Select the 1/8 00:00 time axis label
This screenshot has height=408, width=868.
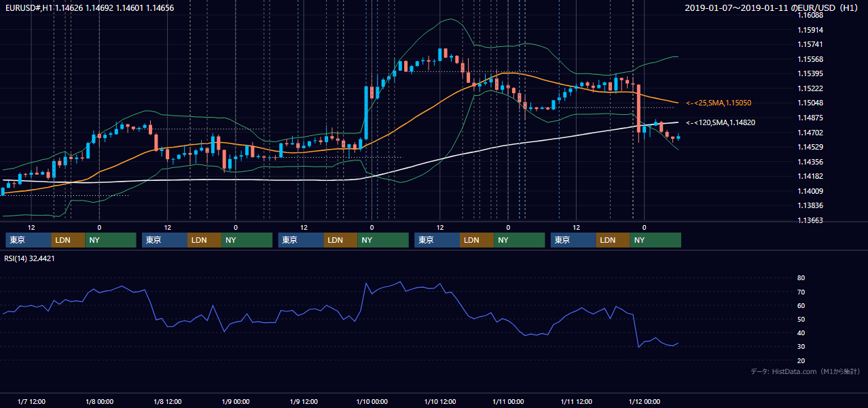click(x=99, y=401)
